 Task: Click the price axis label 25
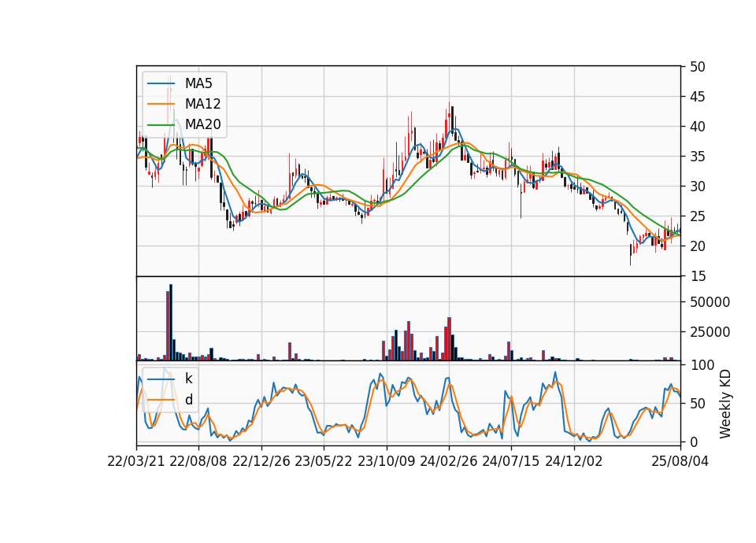pos(697,216)
